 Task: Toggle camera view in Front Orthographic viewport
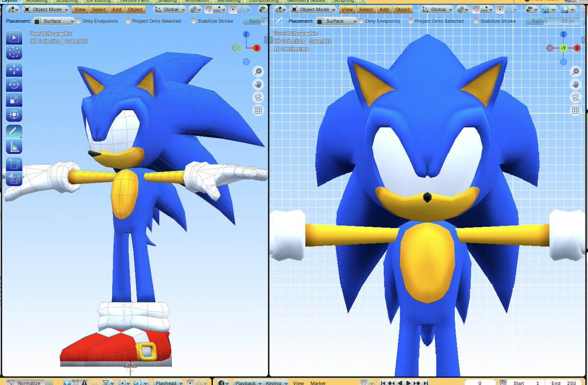pos(576,97)
